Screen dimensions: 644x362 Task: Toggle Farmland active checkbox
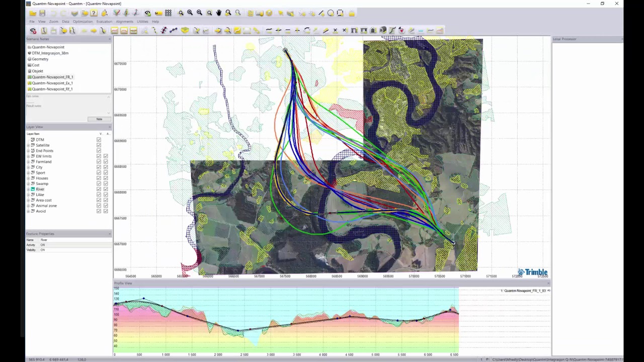(106, 162)
